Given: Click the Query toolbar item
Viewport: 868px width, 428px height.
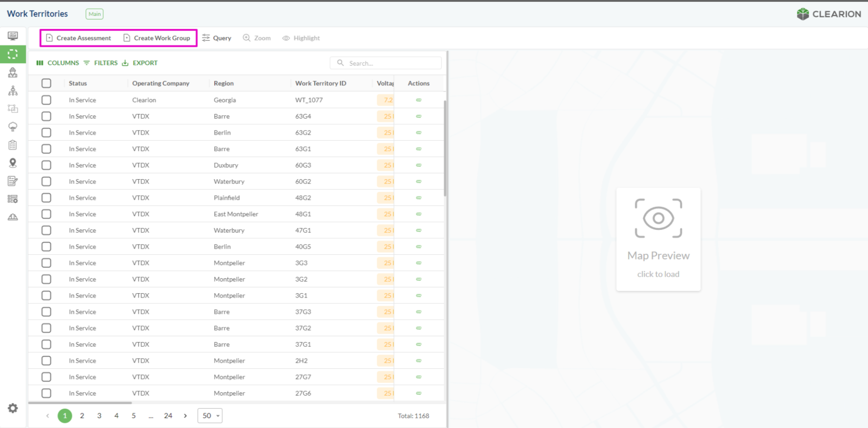Looking at the screenshot, I should click(217, 38).
